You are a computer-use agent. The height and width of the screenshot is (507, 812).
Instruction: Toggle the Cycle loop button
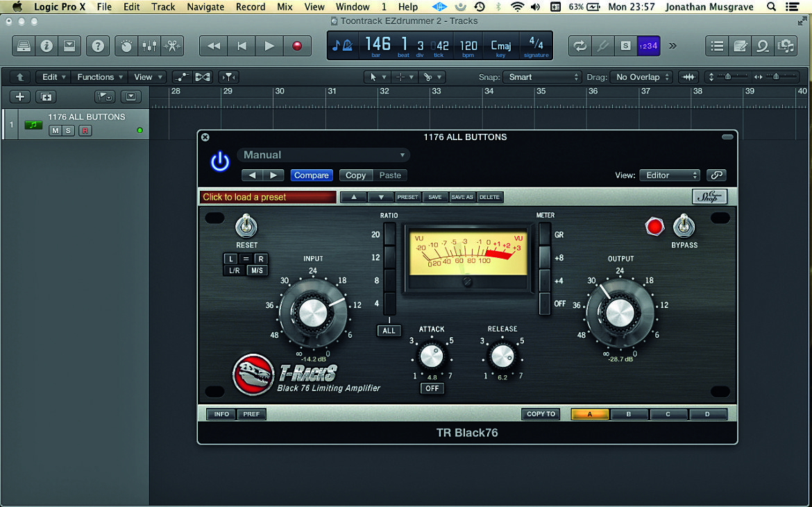(580, 46)
